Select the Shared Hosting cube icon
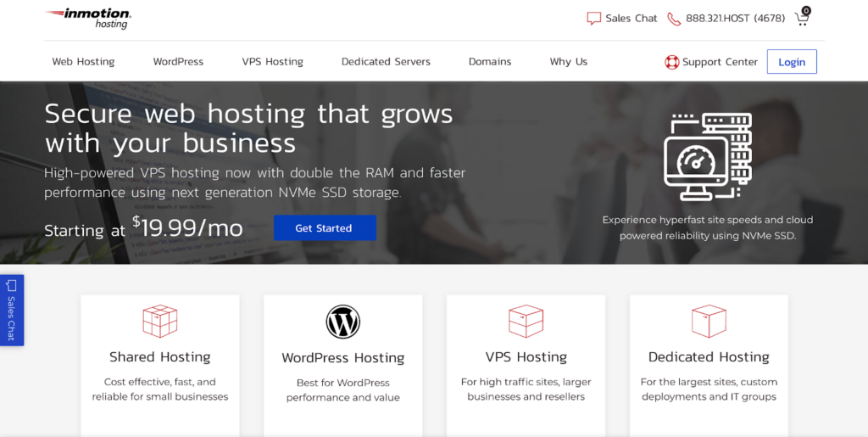868x437 pixels. tap(160, 322)
